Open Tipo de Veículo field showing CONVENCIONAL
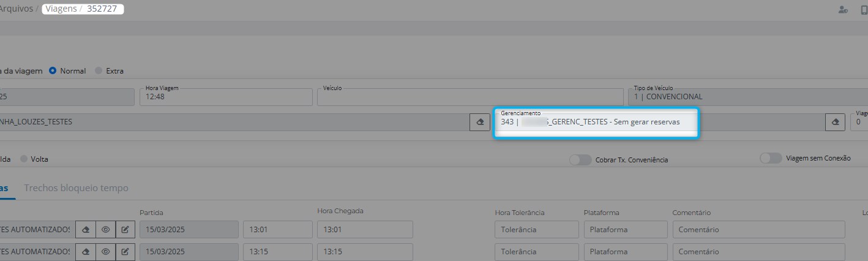This screenshot has height=261, width=868. click(748, 97)
